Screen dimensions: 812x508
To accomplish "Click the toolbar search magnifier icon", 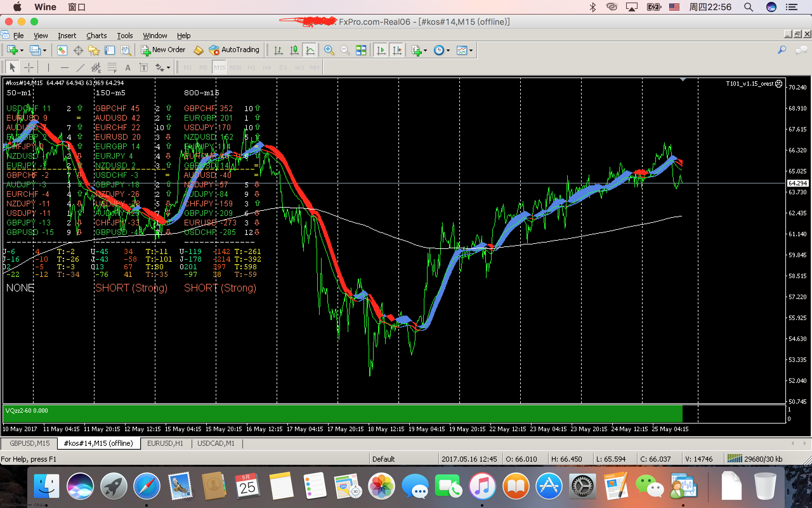I will (x=782, y=50).
